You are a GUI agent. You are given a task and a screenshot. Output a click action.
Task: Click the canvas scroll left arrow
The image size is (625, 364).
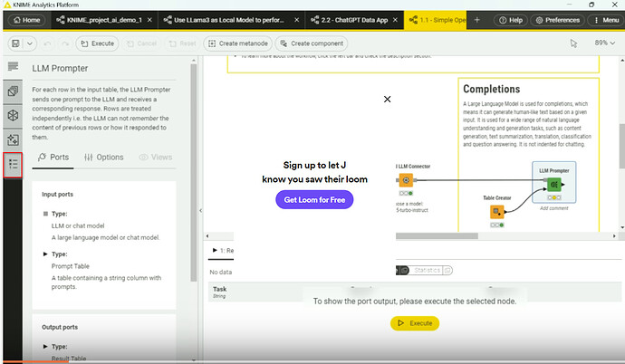coord(207,236)
